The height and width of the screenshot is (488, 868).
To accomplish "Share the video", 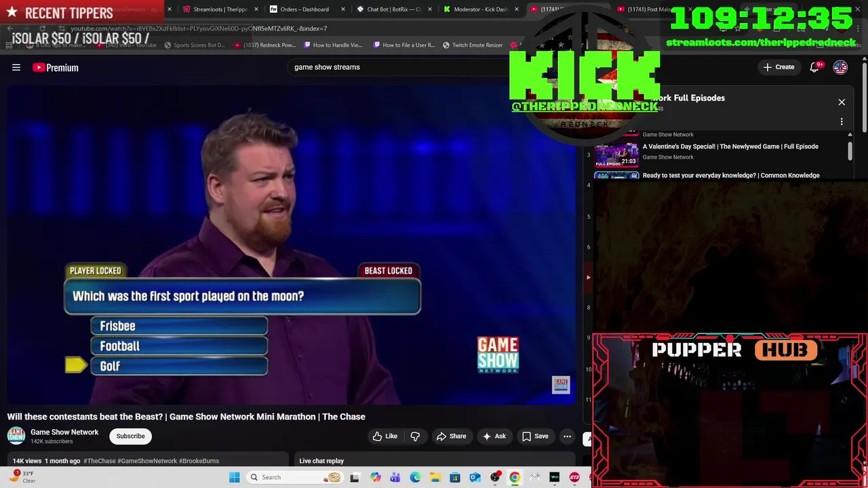I will click(x=451, y=436).
